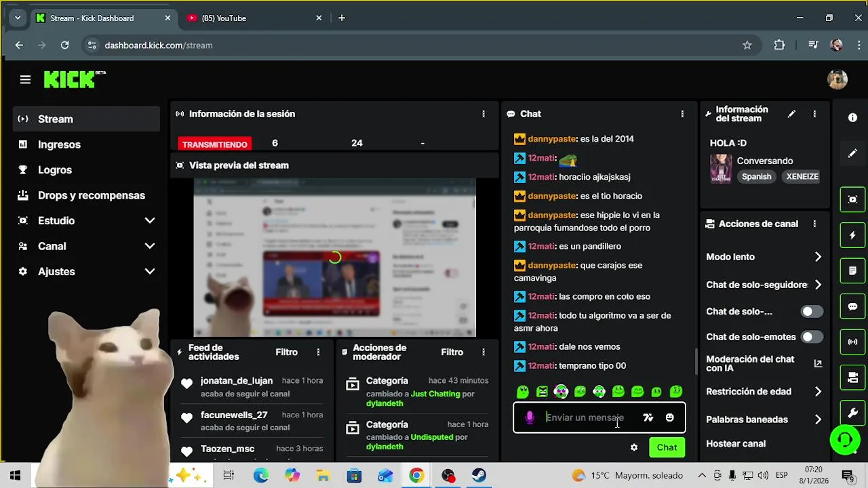Click the XENEIZE tag
868x488 pixels.
pyautogui.click(x=802, y=176)
